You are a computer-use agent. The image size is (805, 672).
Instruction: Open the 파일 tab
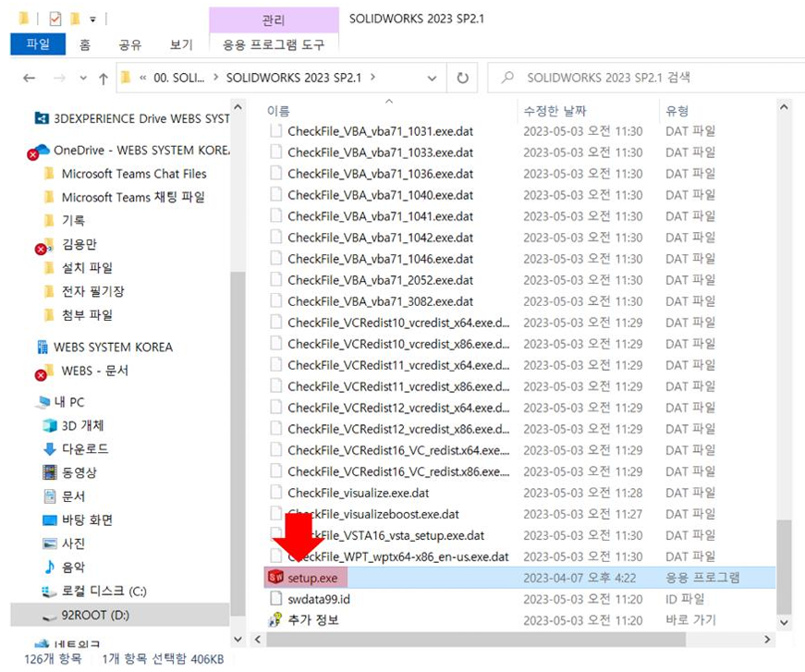[38, 44]
